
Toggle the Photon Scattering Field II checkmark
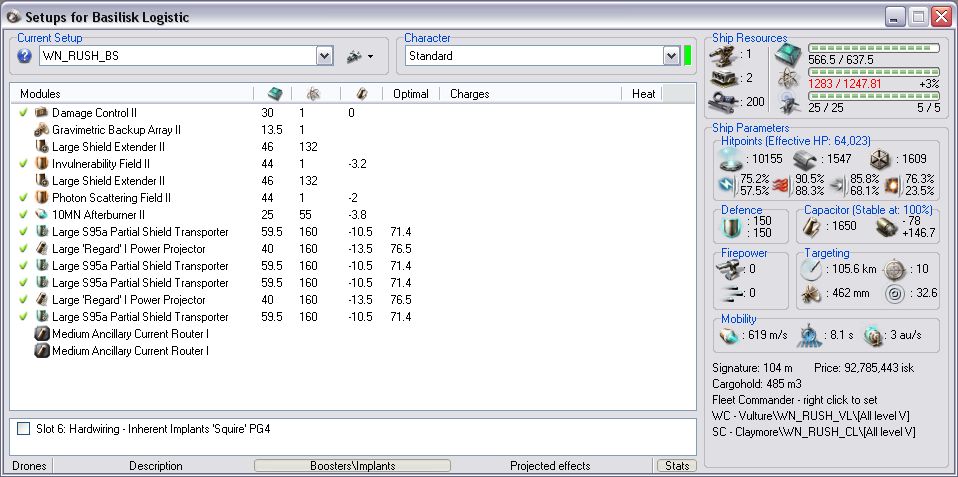[24, 198]
